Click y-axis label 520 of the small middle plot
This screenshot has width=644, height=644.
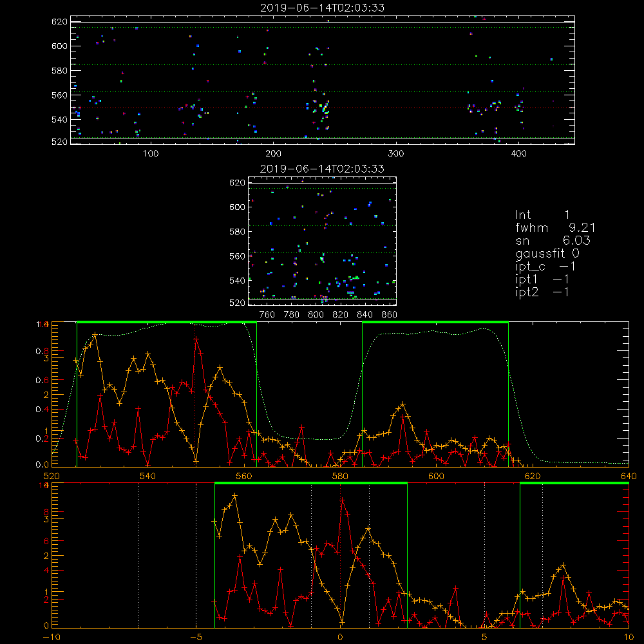[237, 303]
